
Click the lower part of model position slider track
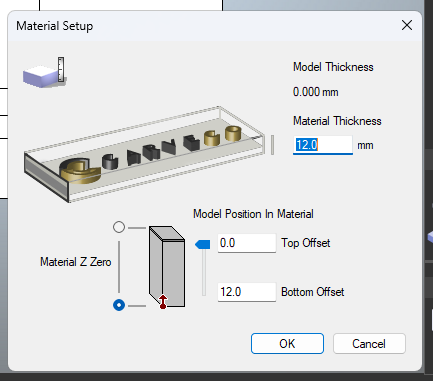(x=204, y=280)
